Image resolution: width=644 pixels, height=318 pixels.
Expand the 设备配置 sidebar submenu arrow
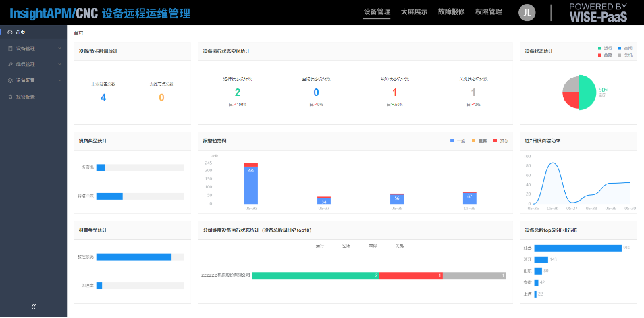click(x=59, y=80)
